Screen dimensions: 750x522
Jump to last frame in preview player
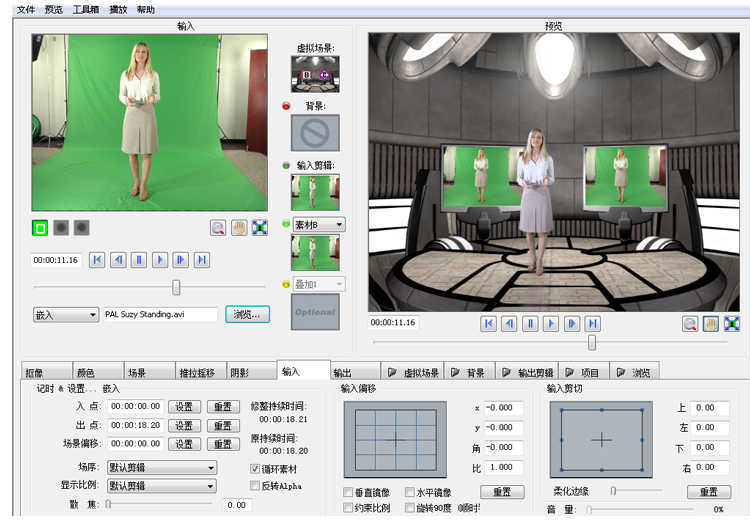point(593,323)
